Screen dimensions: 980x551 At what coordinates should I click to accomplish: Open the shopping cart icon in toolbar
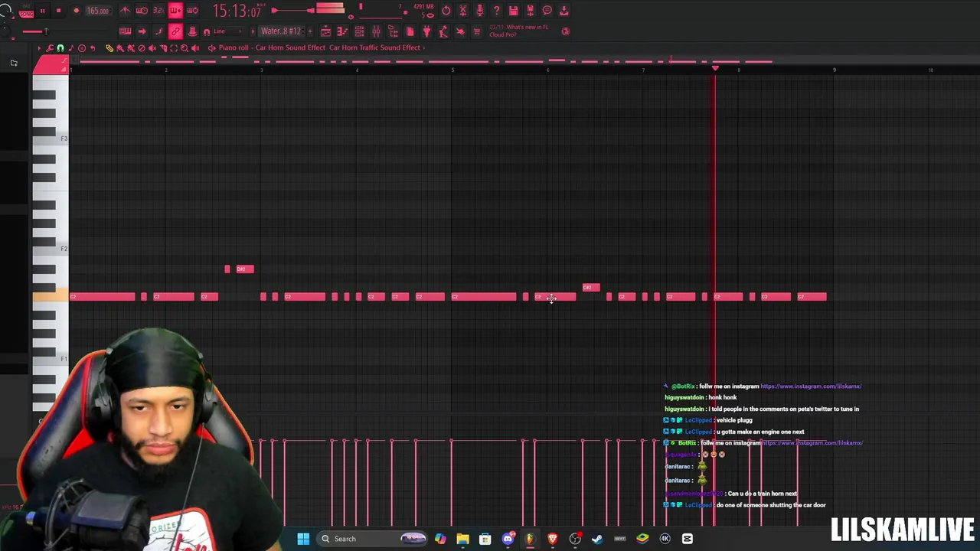477,31
